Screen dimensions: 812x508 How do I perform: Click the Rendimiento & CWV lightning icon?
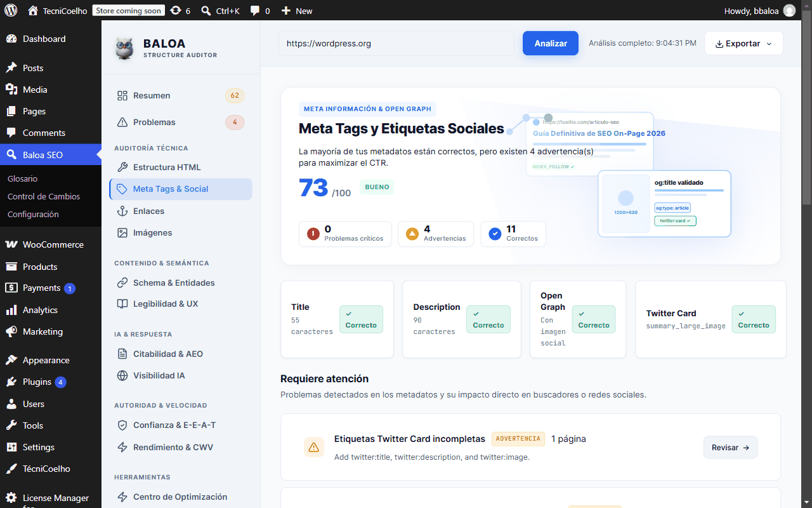(x=122, y=447)
